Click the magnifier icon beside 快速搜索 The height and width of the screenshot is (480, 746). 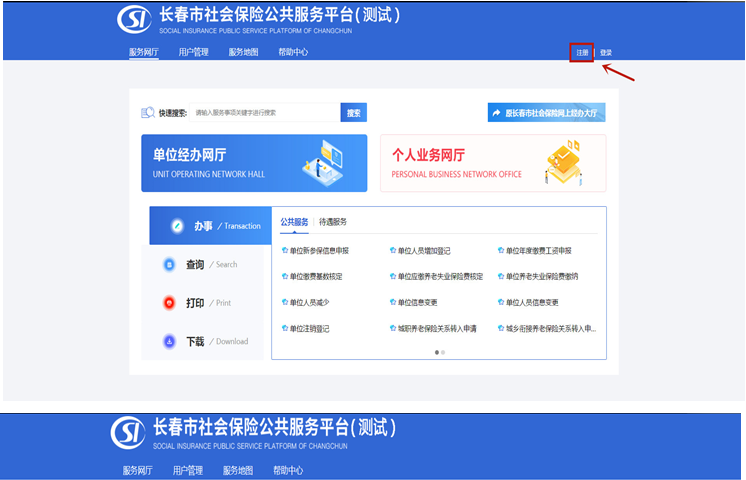[148, 113]
